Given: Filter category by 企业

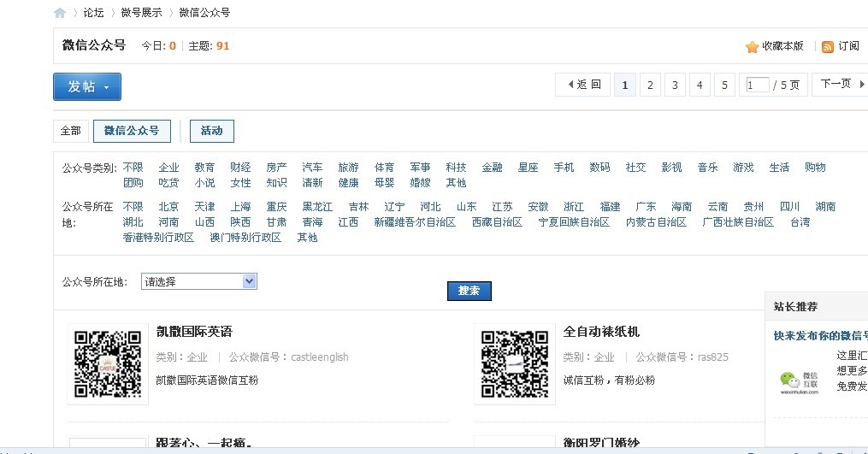Looking at the screenshot, I should [x=168, y=168].
